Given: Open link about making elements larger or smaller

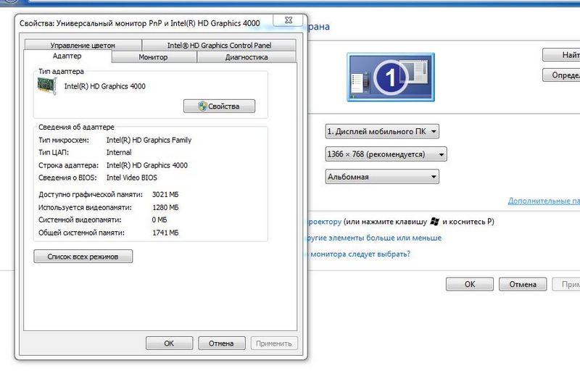Looking at the screenshot, I should click(373, 238).
